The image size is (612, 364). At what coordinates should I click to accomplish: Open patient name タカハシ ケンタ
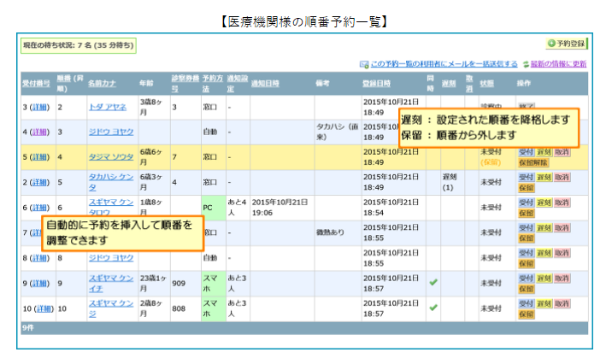pyautogui.click(x=111, y=182)
